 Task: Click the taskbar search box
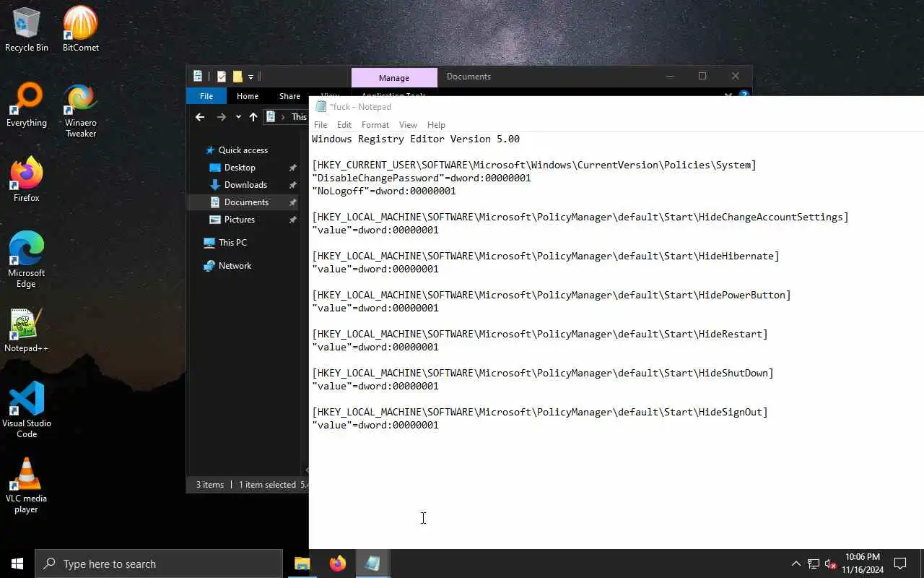click(x=159, y=564)
